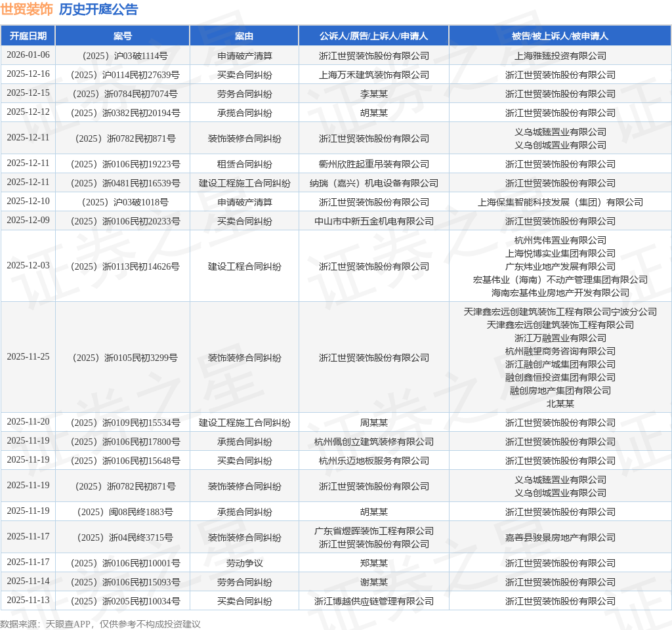Click the 历史开庭公告 heading
The image size is (672, 630).
pos(98,9)
